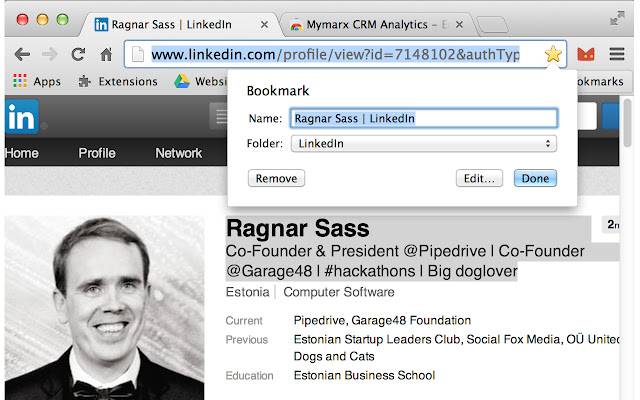This screenshot has height=400, width=640.
Task: Click the previous position Estonian Startup Leaders Club
Action: coord(377,339)
